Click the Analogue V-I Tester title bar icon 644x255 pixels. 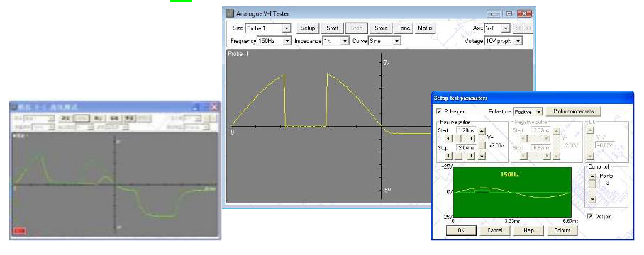231,13
